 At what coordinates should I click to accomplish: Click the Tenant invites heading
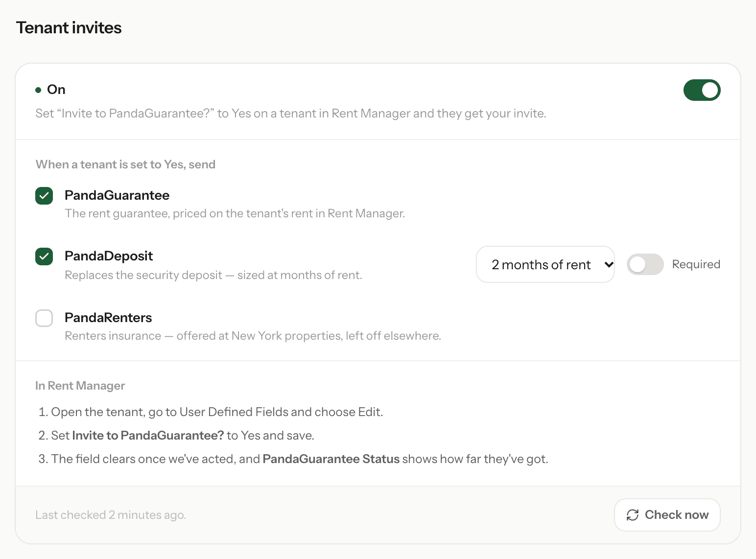pyautogui.click(x=69, y=28)
